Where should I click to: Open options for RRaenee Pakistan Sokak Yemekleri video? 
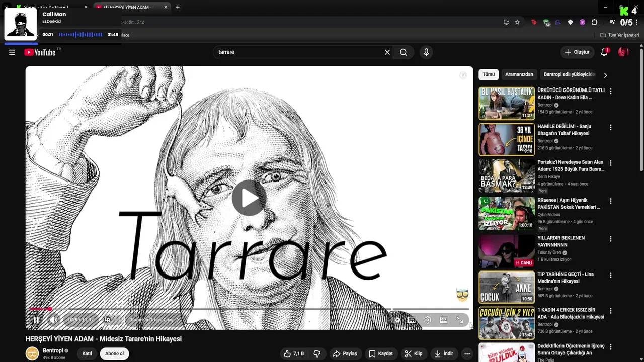(x=611, y=201)
